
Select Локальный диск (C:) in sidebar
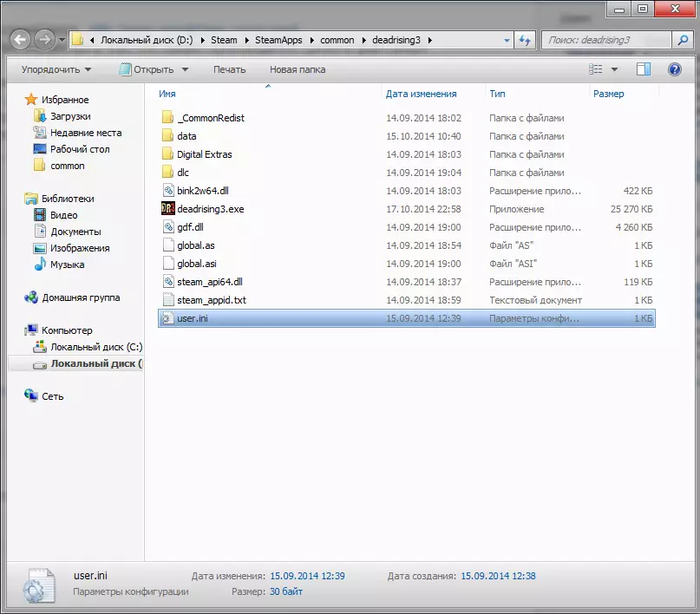coord(96,347)
